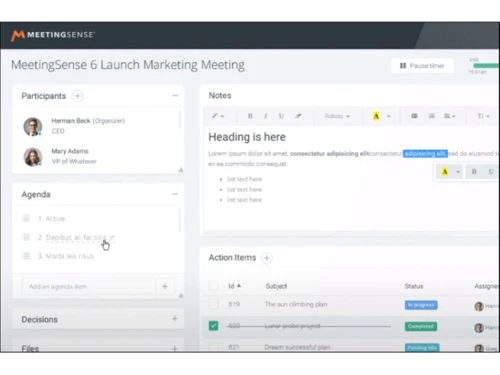Click the In progress status badge
The height and width of the screenshot is (375, 500).
421,305
